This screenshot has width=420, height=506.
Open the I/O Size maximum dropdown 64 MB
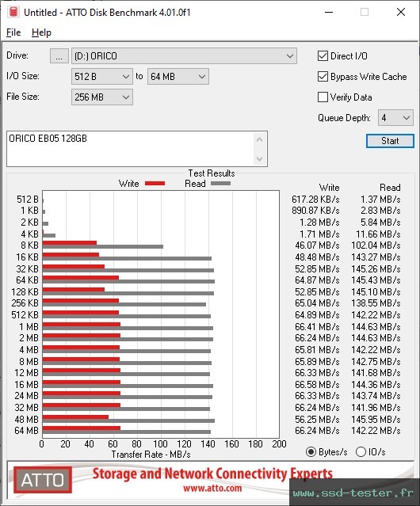click(178, 77)
